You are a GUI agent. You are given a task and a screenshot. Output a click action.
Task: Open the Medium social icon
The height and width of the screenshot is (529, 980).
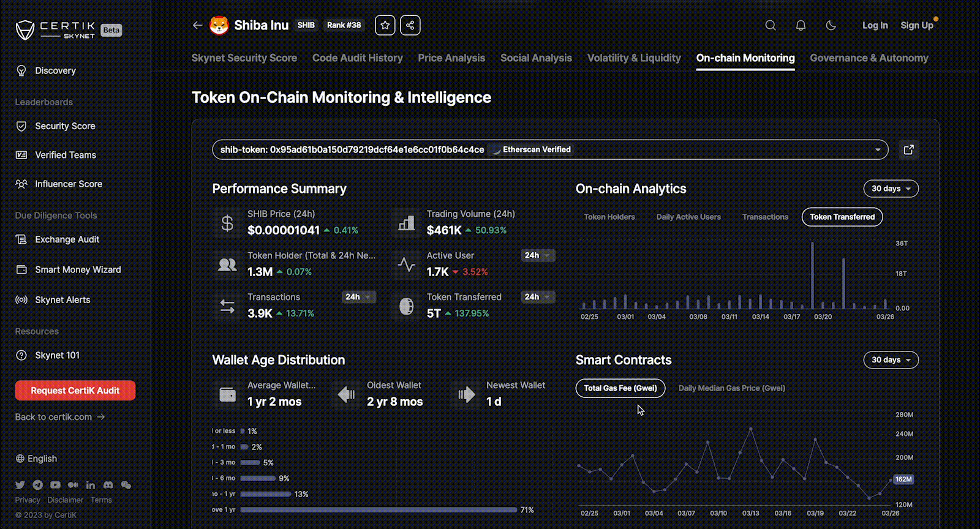[x=73, y=485]
